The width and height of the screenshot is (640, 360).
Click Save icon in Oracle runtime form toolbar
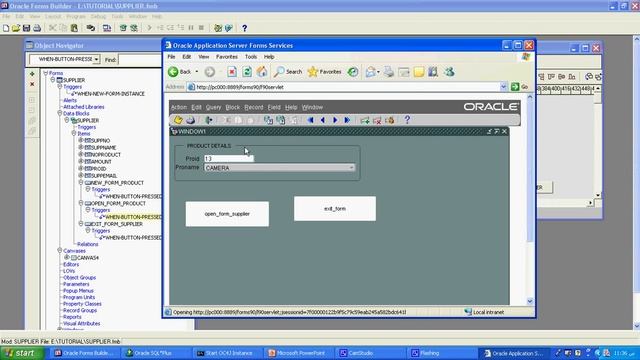tap(178, 120)
